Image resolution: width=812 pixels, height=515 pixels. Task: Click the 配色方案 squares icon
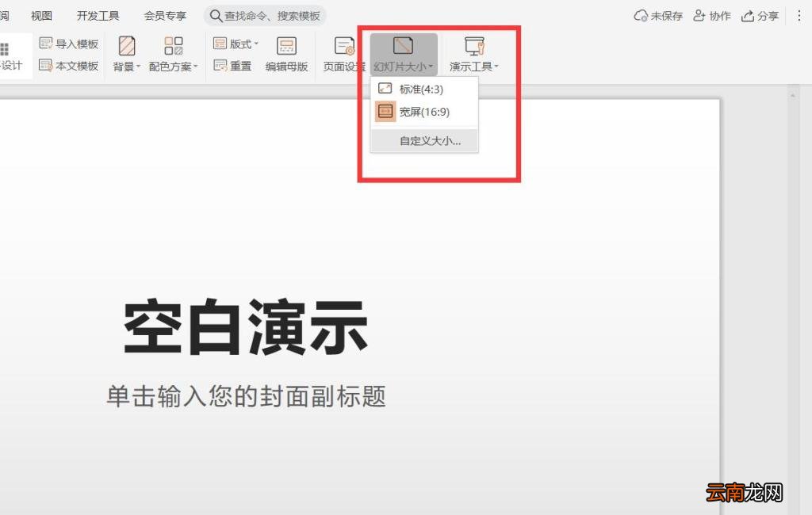point(174,45)
